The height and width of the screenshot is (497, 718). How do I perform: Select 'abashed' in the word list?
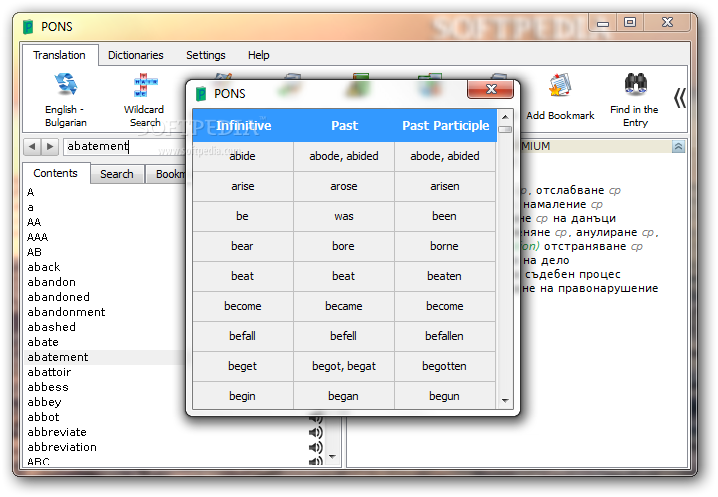(x=51, y=327)
